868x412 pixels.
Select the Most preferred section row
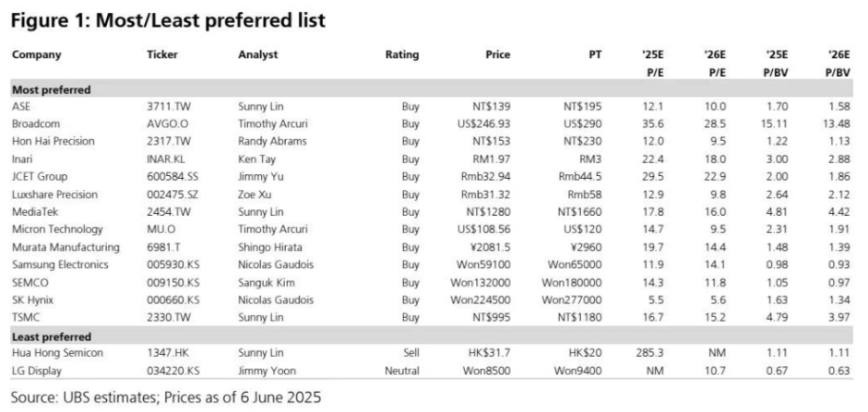[x=50, y=89]
